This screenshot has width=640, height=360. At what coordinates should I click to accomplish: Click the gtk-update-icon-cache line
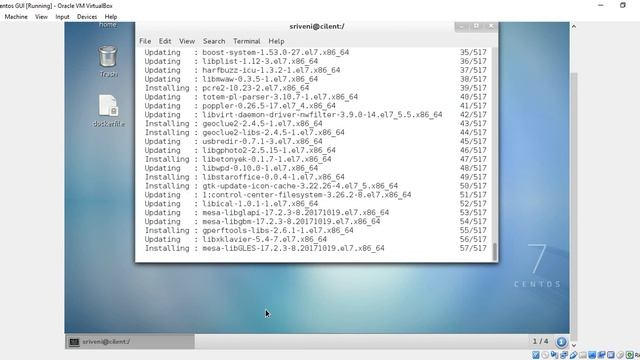pos(316,186)
